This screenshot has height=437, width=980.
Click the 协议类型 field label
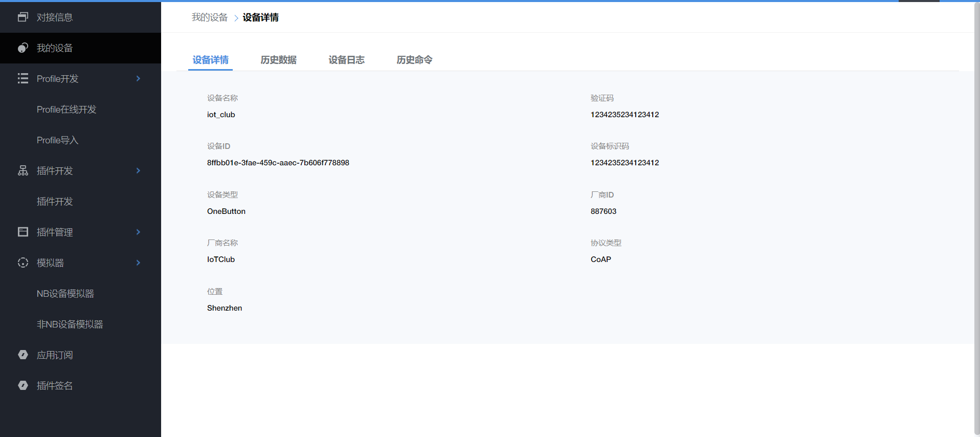click(x=606, y=243)
